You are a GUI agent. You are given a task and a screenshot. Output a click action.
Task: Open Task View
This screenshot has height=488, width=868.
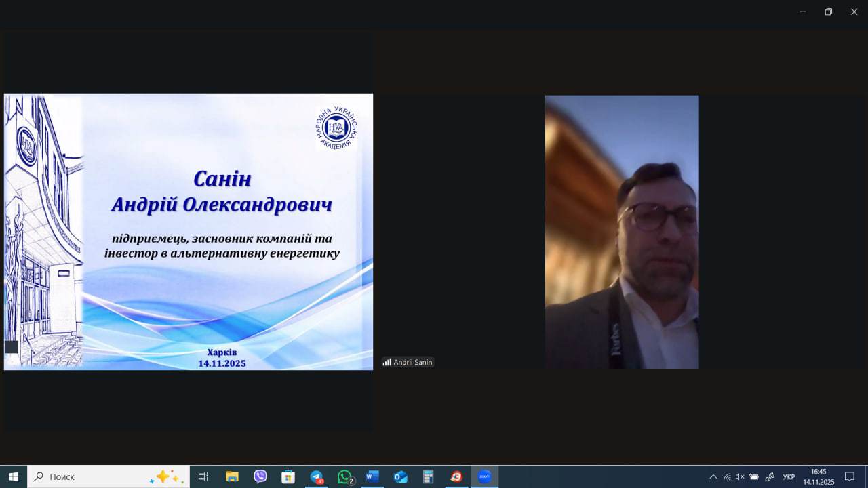(x=203, y=476)
